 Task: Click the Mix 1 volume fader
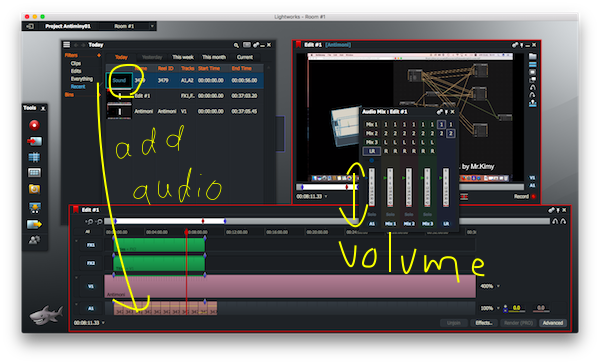coord(390,188)
